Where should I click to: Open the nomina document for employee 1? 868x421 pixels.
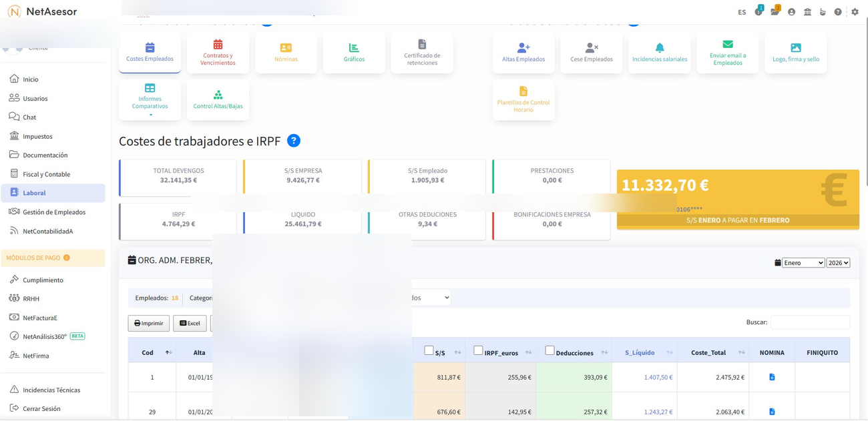coord(772,378)
